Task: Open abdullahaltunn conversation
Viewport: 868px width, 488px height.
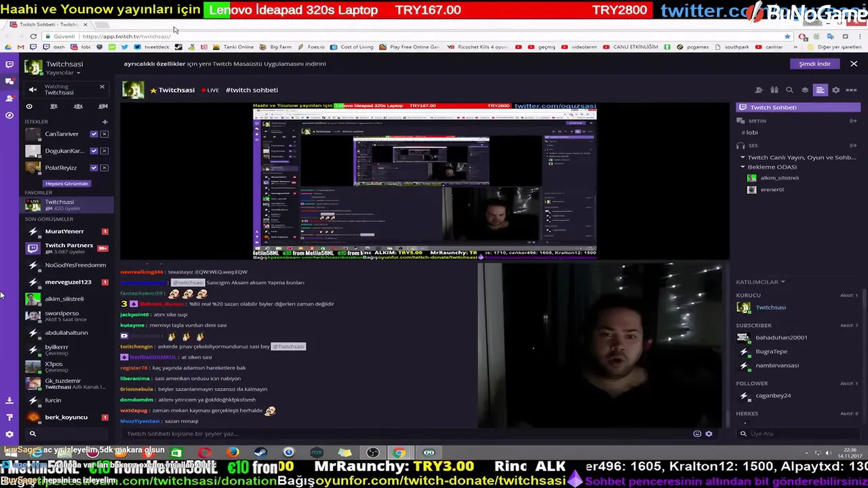Action: [x=66, y=333]
